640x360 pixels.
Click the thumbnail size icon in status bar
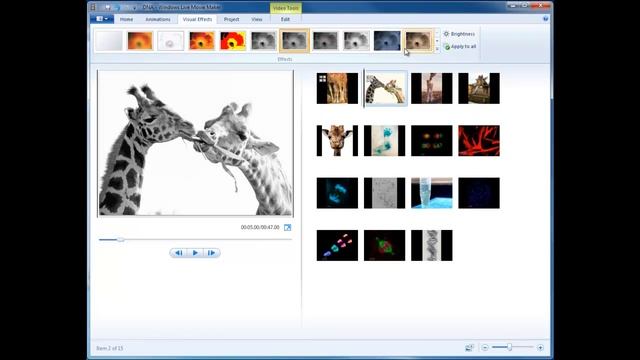click(x=469, y=348)
